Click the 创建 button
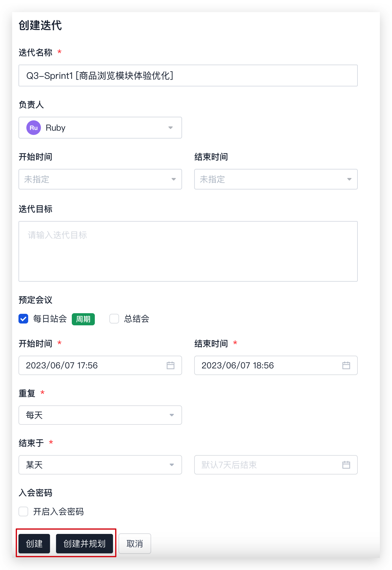 click(34, 544)
